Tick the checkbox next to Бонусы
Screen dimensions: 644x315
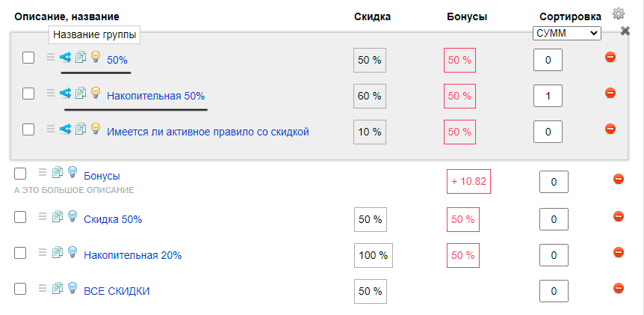pos(20,173)
